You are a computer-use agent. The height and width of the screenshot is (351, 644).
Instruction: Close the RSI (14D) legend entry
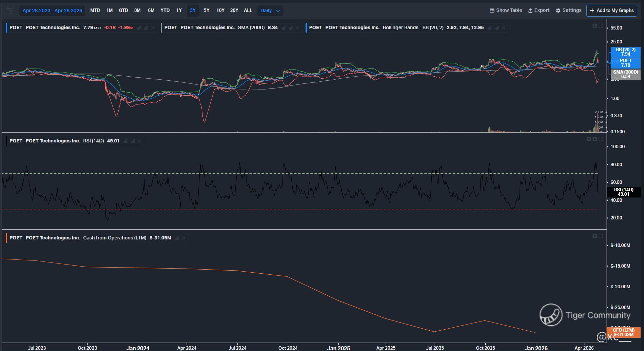coord(139,141)
